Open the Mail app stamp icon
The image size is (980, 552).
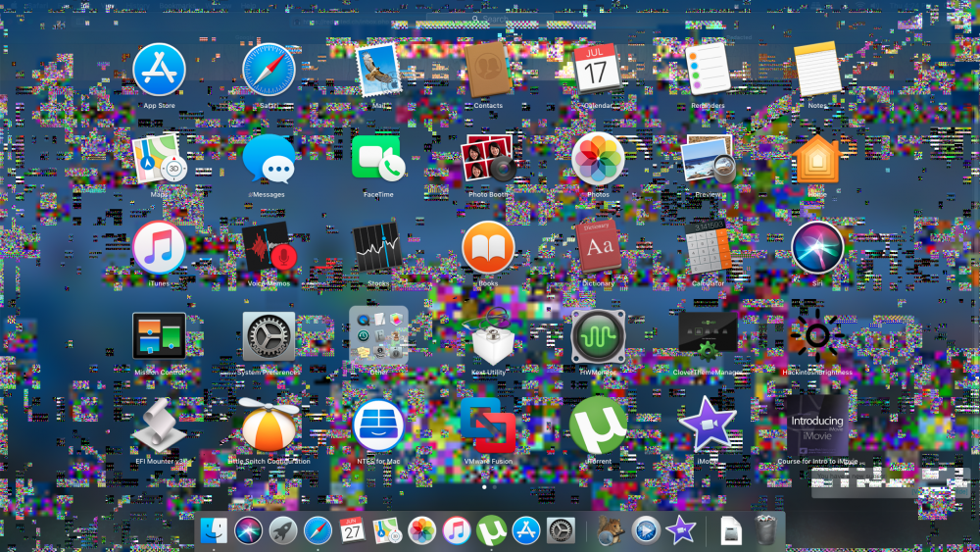[x=378, y=70]
